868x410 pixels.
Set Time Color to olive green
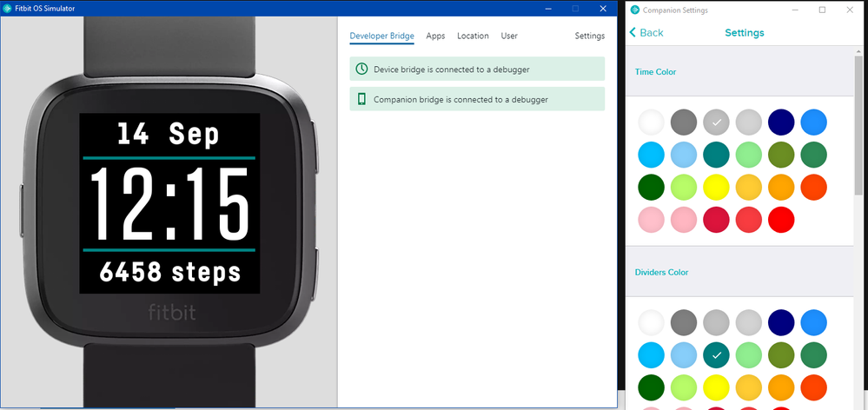tap(781, 155)
